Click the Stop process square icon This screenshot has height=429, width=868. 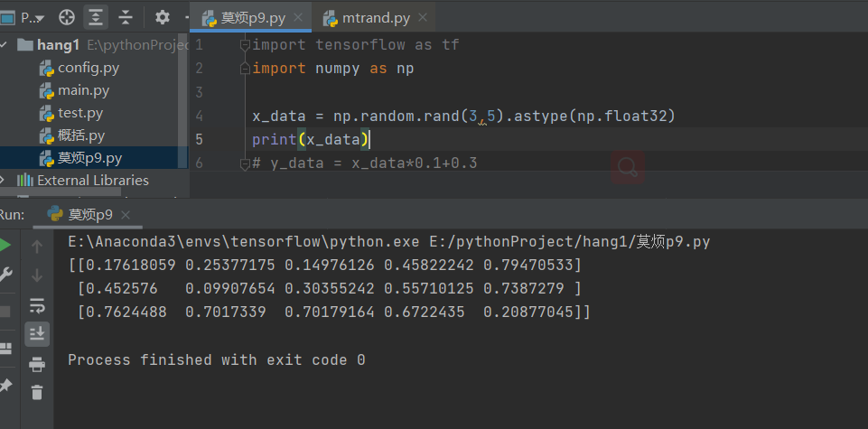click(x=5, y=312)
